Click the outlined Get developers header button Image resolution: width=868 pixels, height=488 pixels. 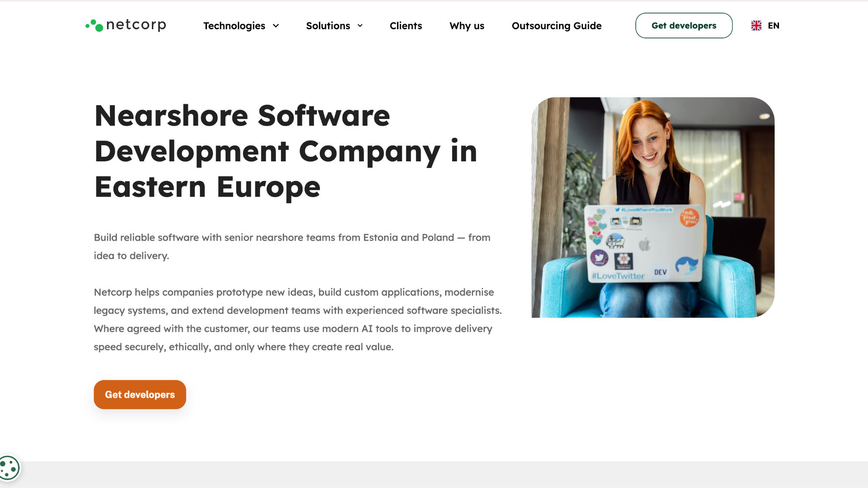click(684, 25)
